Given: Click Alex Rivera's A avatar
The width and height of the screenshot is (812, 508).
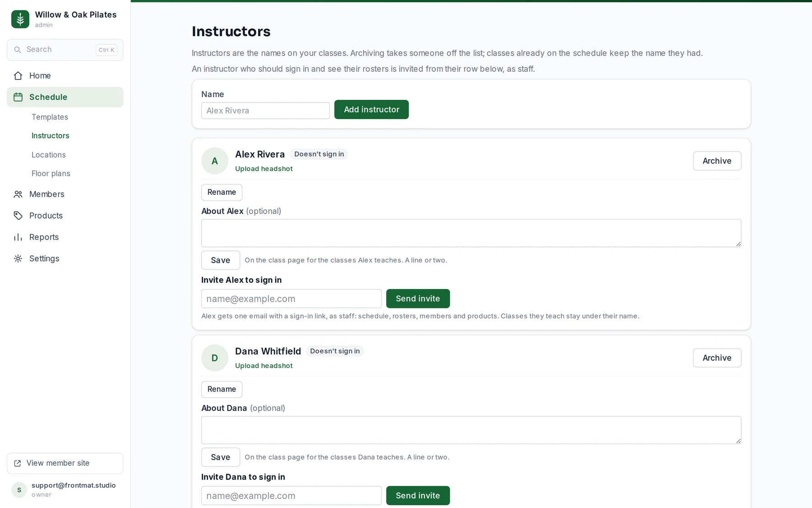Looking at the screenshot, I should pos(215,161).
